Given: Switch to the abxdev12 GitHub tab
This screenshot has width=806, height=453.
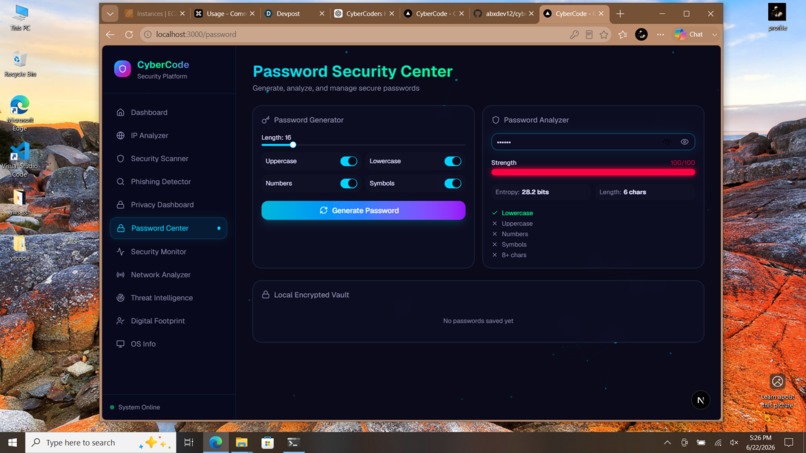Looking at the screenshot, I should (503, 14).
